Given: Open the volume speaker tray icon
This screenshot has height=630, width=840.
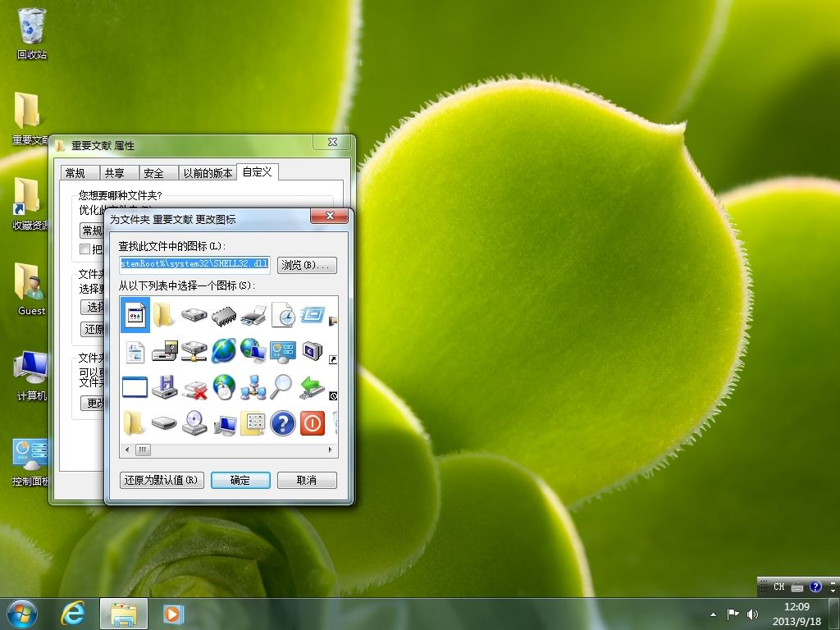Looking at the screenshot, I should pyautogui.click(x=752, y=614).
